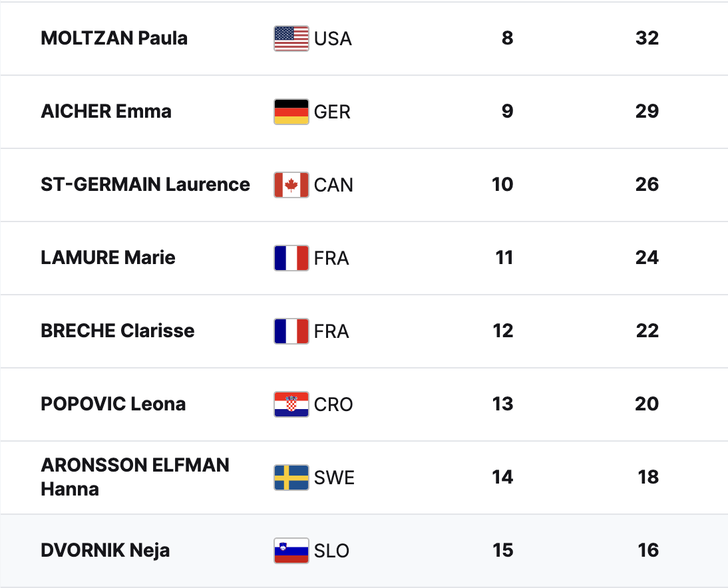
Task: Click the French flag beside BRECHE Clarisse
Action: pyautogui.click(x=291, y=331)
